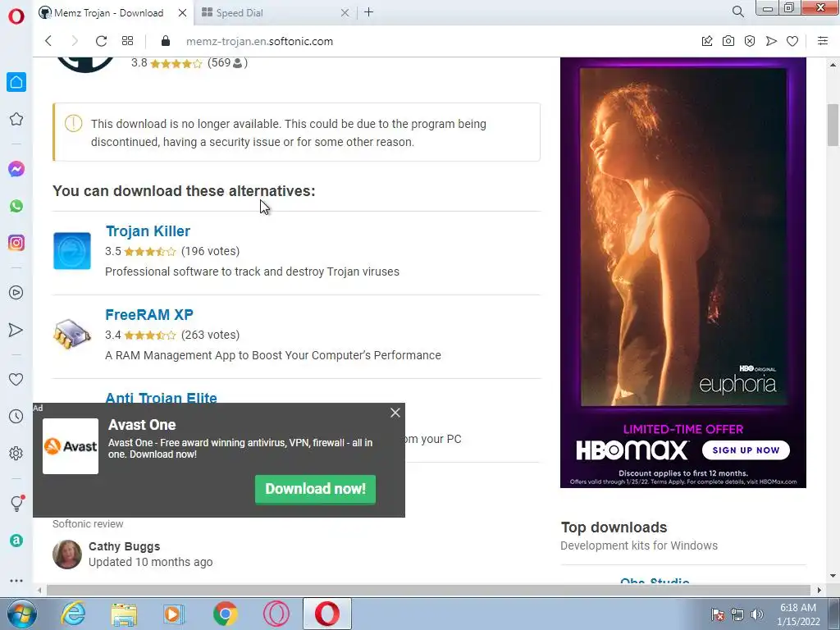Go to the Opera sidebar Home icon
This screenshot has width=840, height=630.
[16, 82]
